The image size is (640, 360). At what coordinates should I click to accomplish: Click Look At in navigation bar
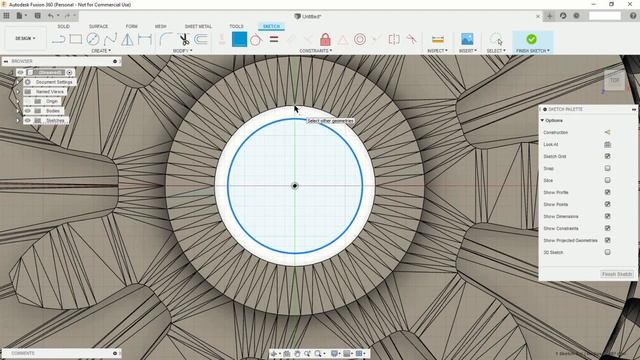287,353
